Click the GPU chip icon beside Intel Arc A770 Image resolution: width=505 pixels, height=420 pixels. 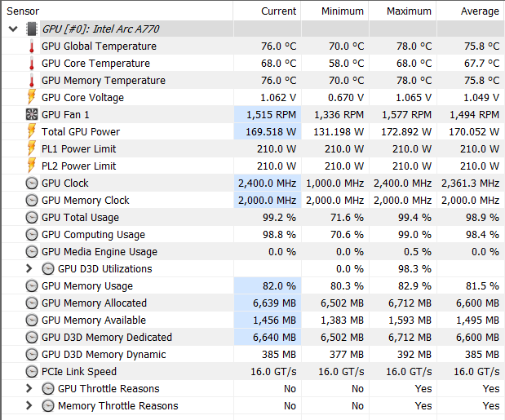tap(32, 29)
